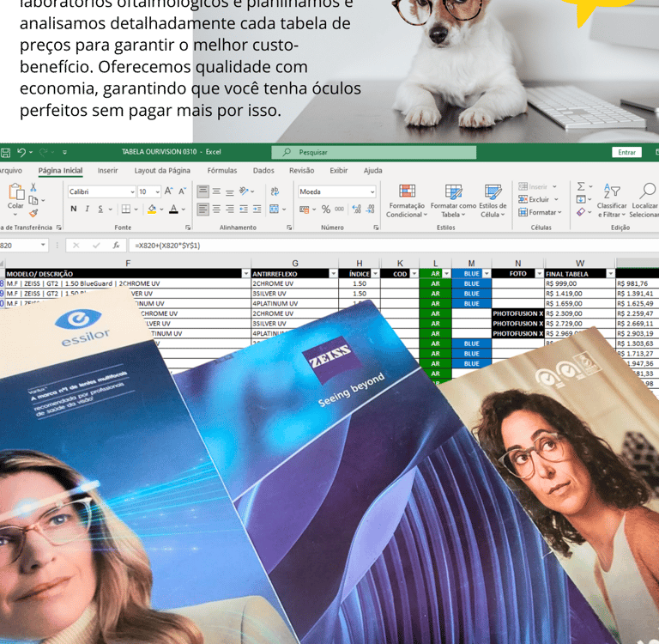659x644 pixels.
Task: Open the Inserir ribbon tab
Action: [x=107, y=170]
